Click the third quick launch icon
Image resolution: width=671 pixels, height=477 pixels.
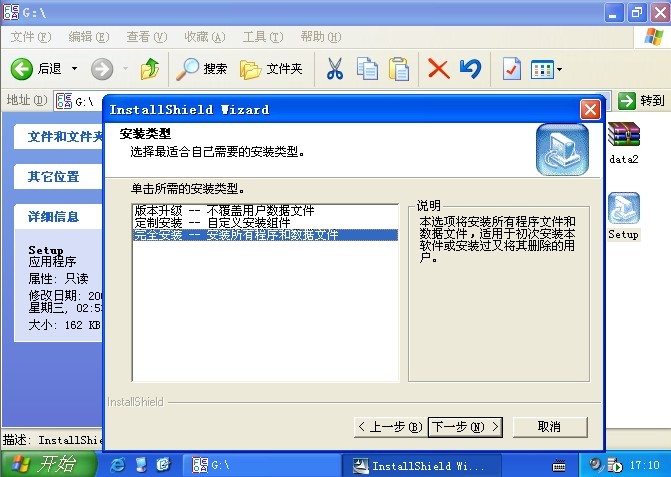163,465
